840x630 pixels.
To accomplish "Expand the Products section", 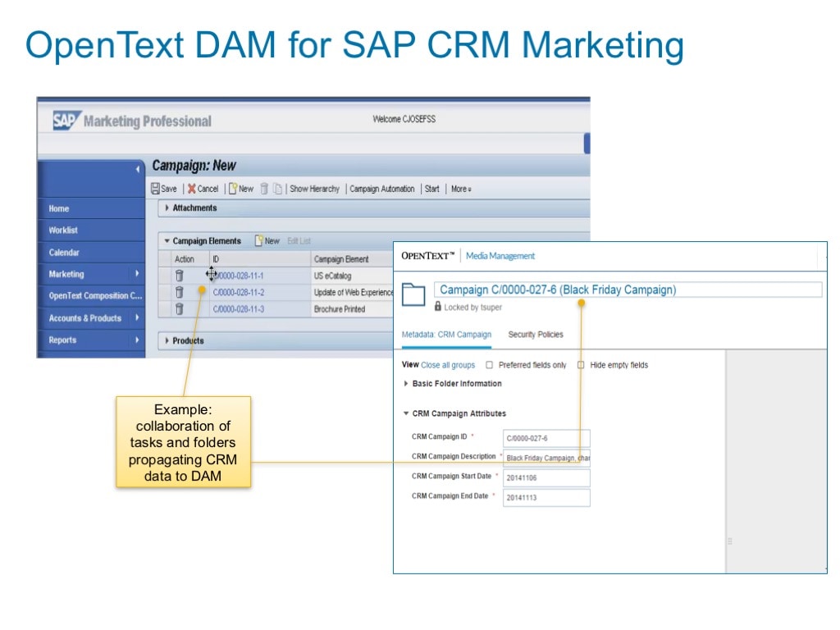I will coord(167,340).
